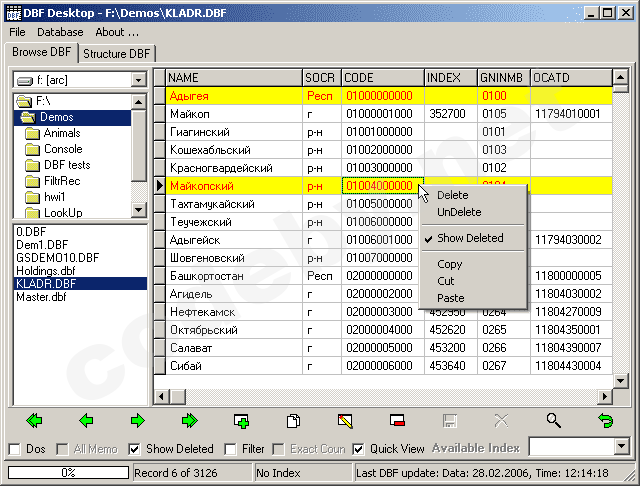
Task: Uncheck the Show Deleted checkbox
Action: click(x=135, y=449)
